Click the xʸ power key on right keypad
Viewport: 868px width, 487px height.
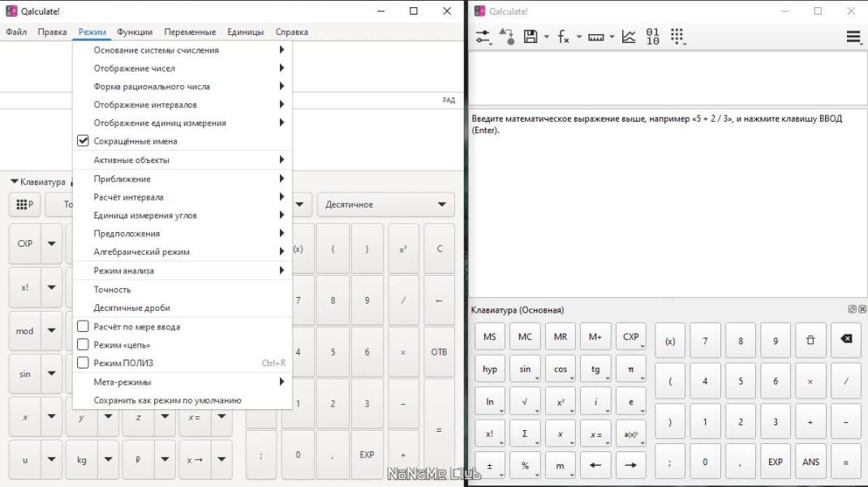(x=561, y=401)
